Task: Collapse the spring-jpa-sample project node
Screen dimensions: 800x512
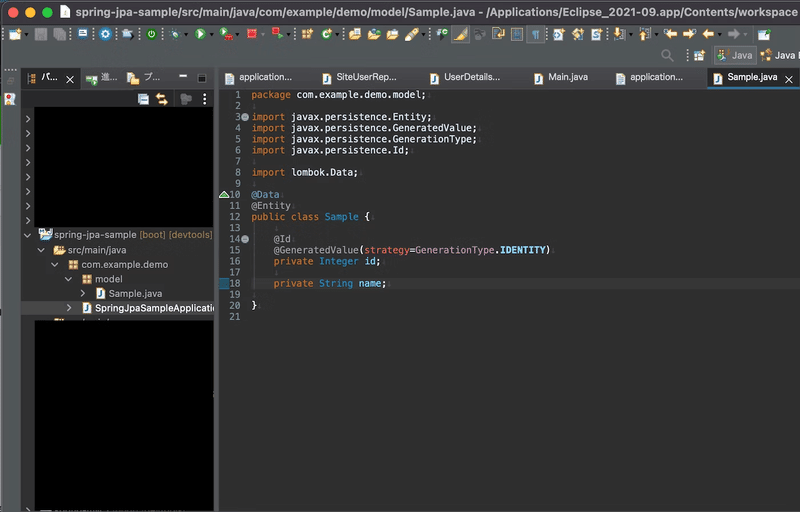Action: [x=27, y=234]
